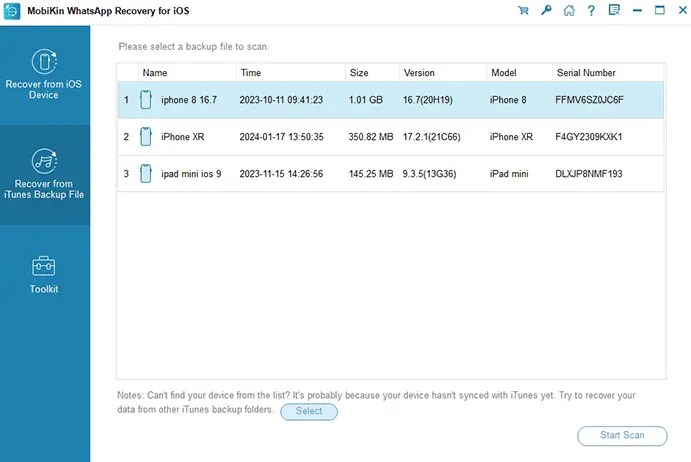Open the help question mark icon

(591, 10)
